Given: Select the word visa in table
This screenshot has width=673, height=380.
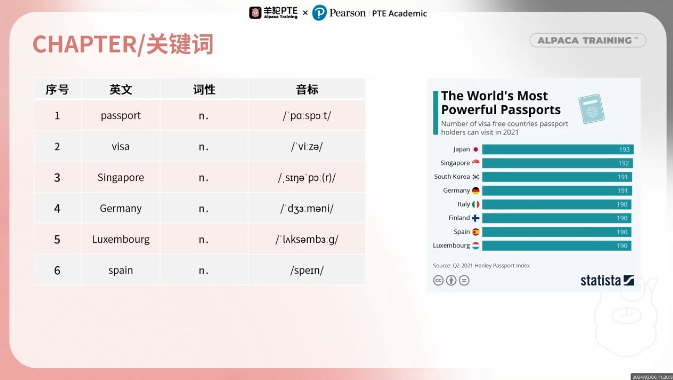Looking at the screenshot, I should [121, 146].
